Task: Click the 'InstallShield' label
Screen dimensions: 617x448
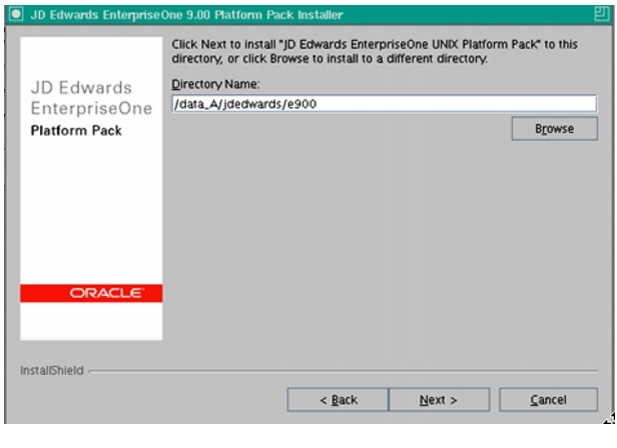Action: point(52,371)
